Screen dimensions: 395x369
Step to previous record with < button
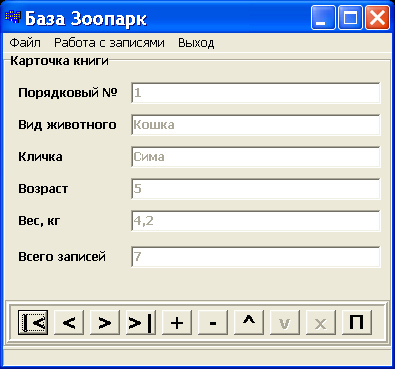69,322
